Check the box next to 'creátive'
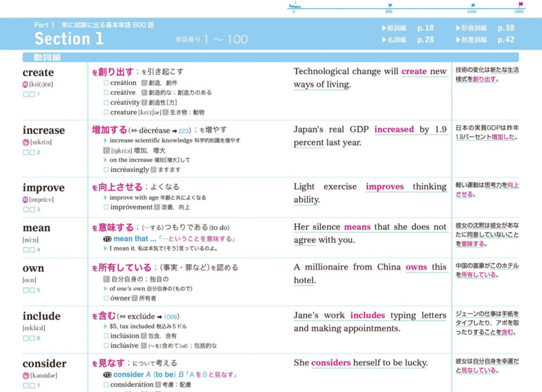The width and height of the screenshot is (542, 392). pyautogui.click(x=106, y=93)
